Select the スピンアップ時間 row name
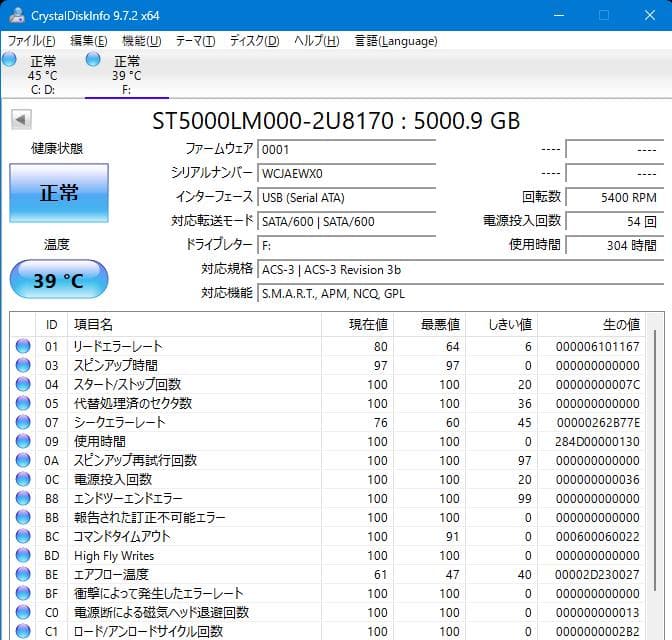 pyautogui.click(x=116, y=365)
